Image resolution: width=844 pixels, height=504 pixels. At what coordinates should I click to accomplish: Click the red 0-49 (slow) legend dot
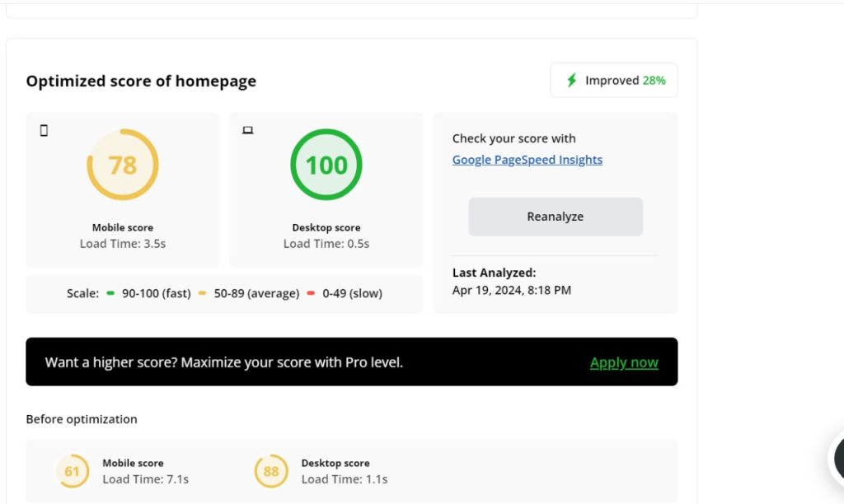pyautogui.click(x=311, y=293)
